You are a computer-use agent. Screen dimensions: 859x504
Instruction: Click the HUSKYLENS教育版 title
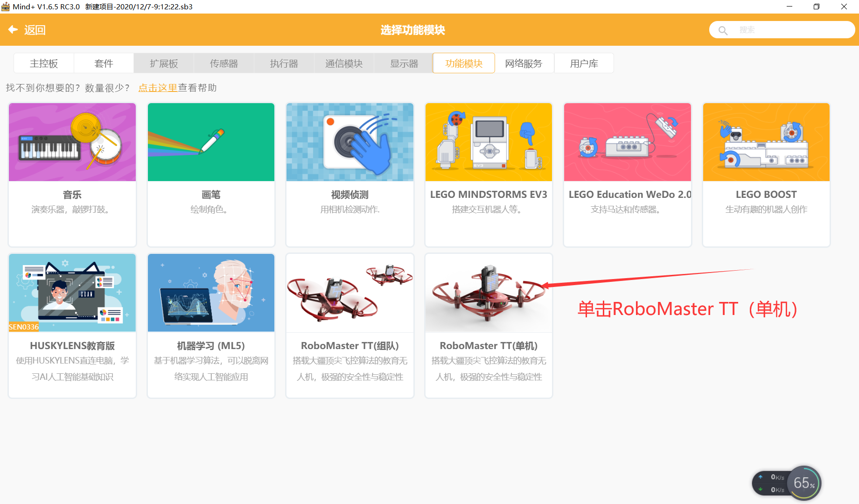click(x=72, y=346)
